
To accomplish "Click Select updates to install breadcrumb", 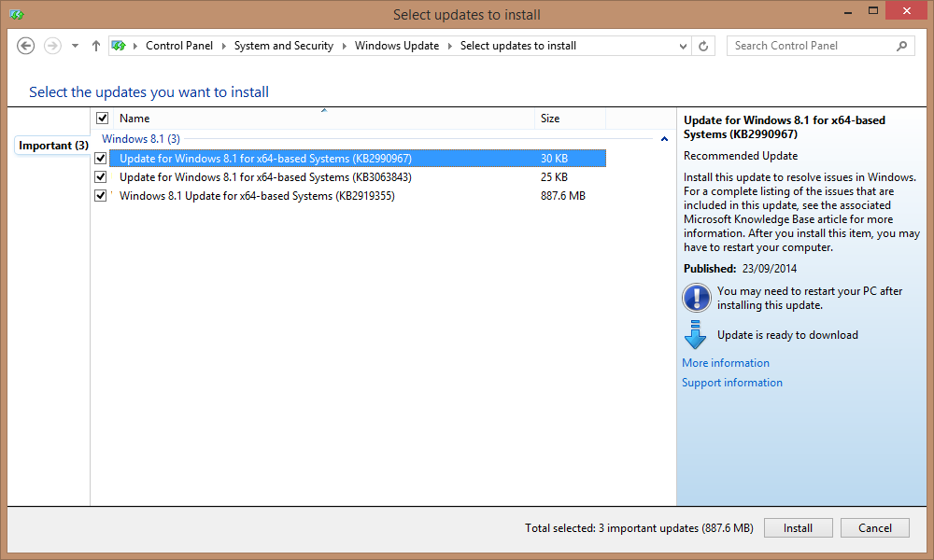I will click(518, 46).
